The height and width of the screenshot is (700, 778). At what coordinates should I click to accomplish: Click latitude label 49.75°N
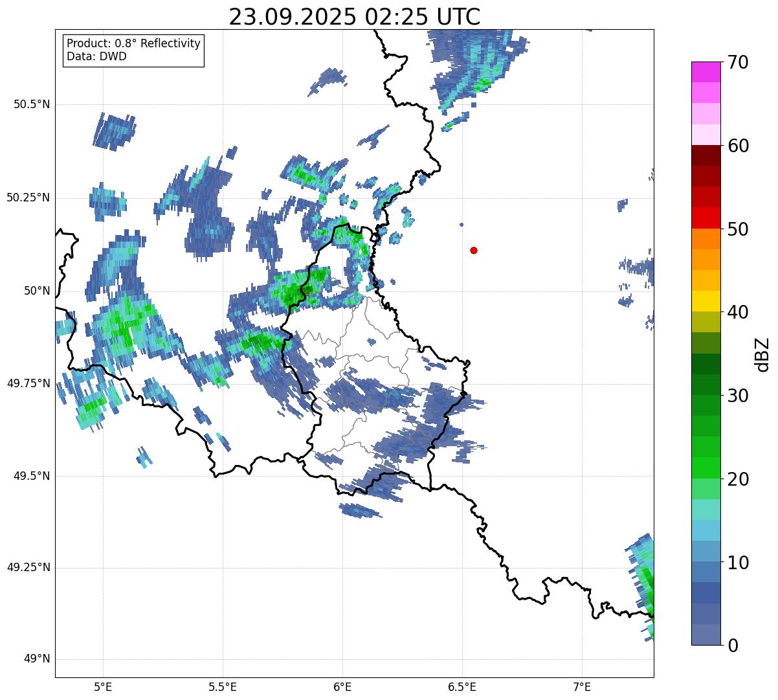click(28, 383)
